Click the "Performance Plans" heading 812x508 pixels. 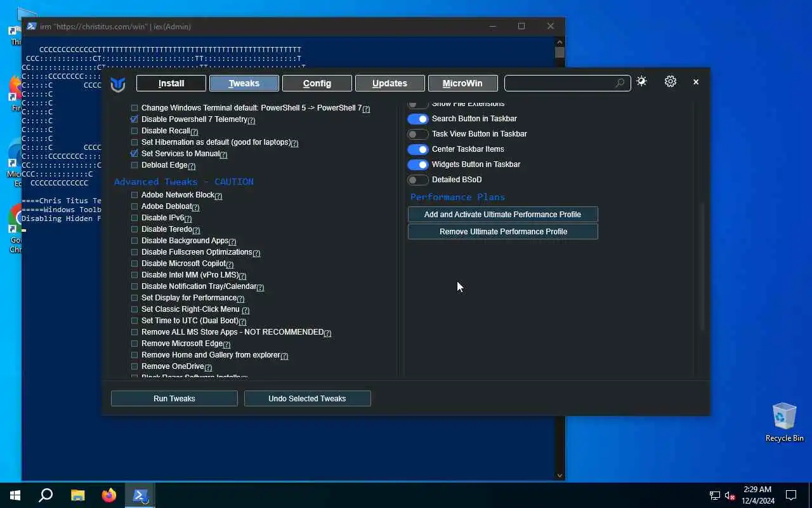[x=457, y=197]
